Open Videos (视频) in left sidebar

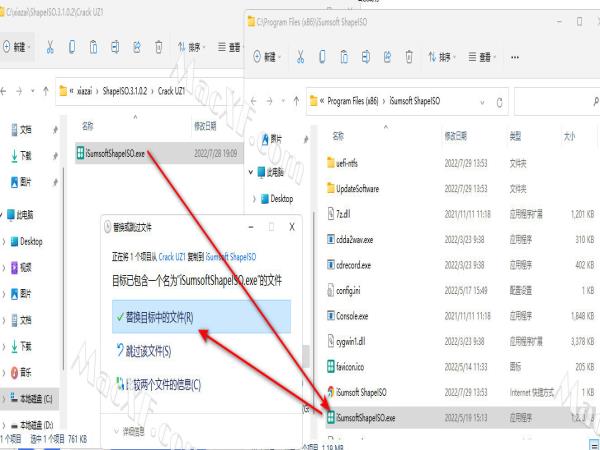click(x=21, y=267)
